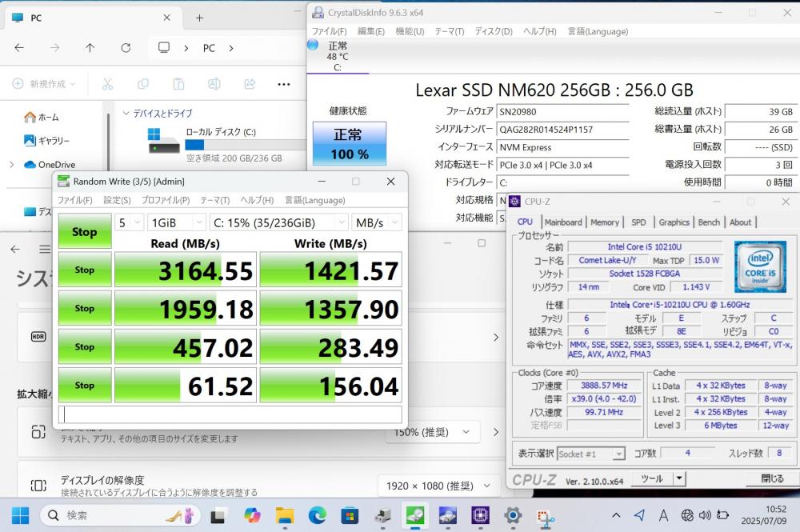Click the Rename icon in Explorer toolbar
The height and width of the screenshot is (532, 800).
[x=214, y=84]
